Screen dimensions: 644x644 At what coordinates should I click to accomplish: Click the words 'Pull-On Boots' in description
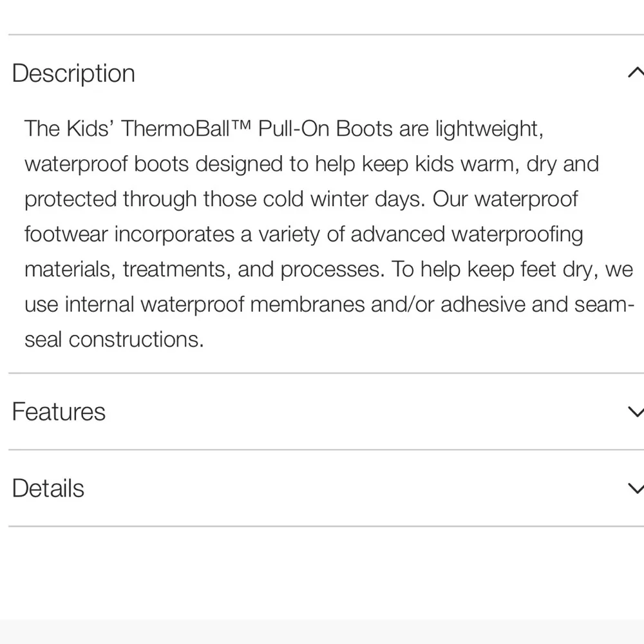tap(326, 129)
